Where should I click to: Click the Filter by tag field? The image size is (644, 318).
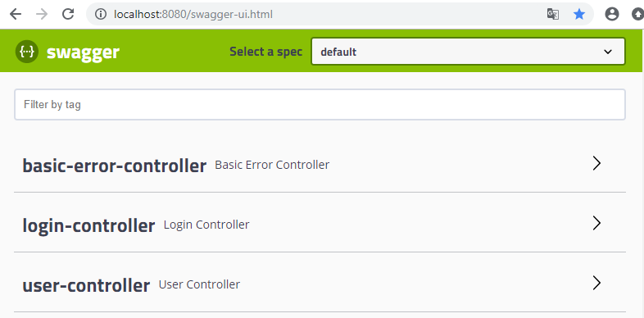tap(320, 104)
